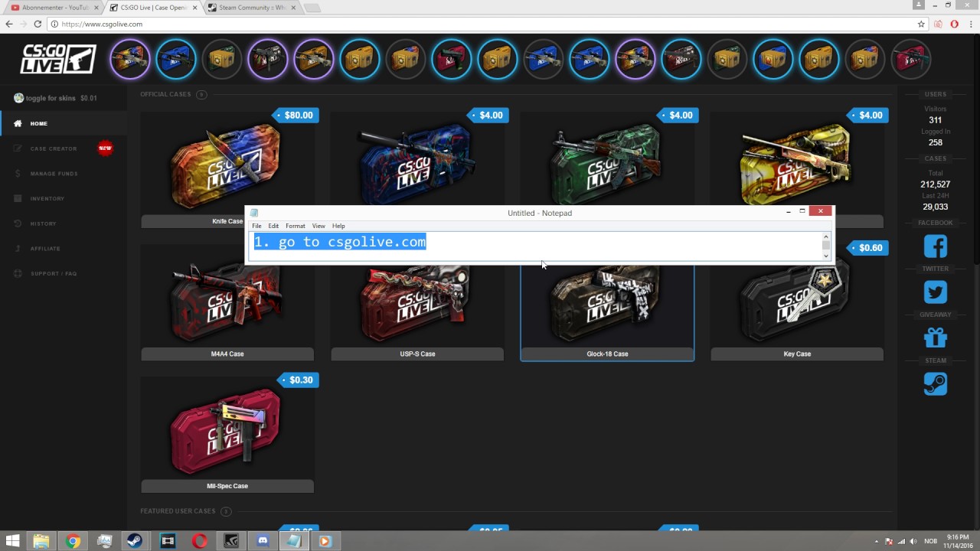Open Facebook page icon in right sidebar
980x551 pixels.
click(x=935, y=246)
